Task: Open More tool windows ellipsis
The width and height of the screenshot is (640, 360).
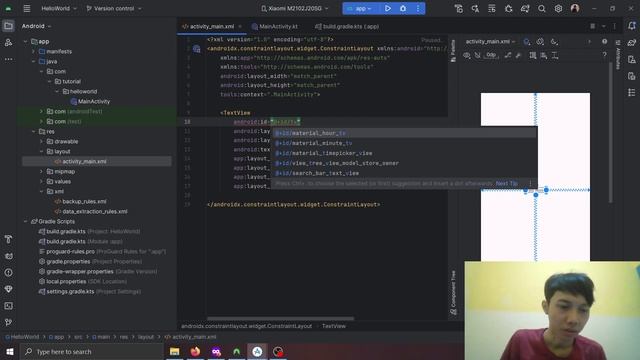Action: coord(8,59)
